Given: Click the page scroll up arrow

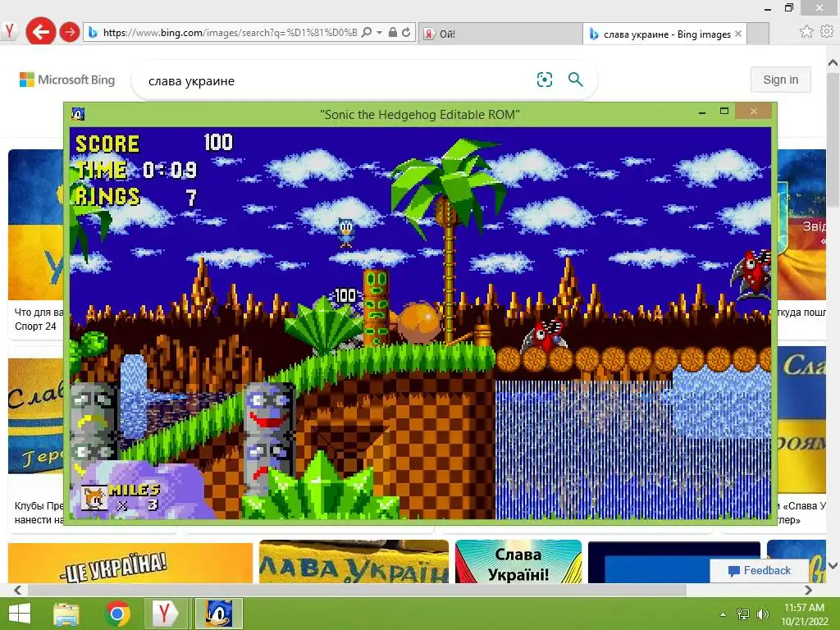Looking at the screenshot, I should click(x=833, y=63).
